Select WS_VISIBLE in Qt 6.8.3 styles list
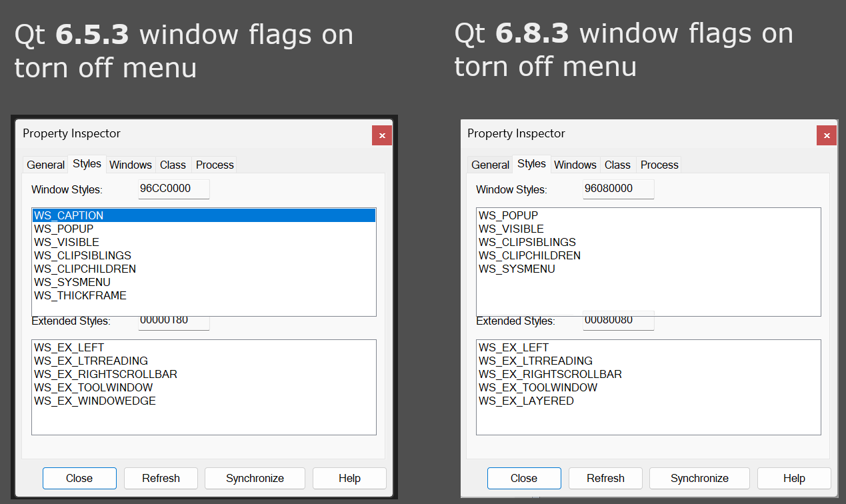Image resolution: width=846 pixels, height=504 pixels. (649, 229)
